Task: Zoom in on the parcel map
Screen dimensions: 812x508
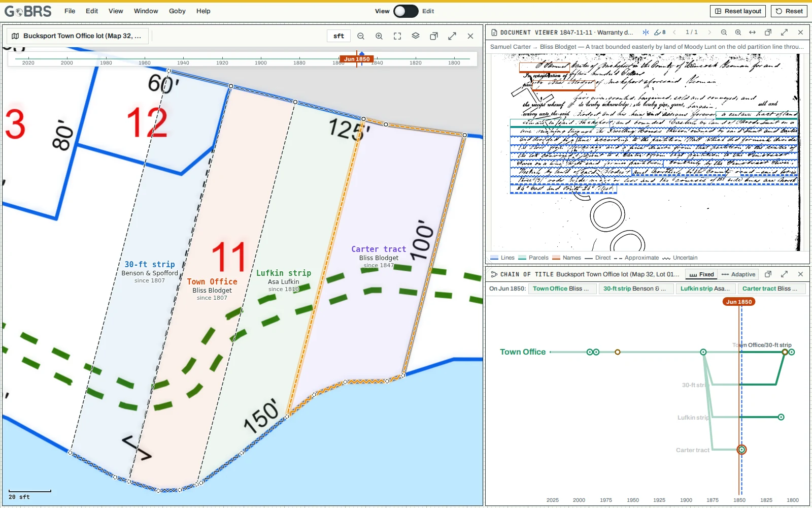Action: [x=379, y=36]
